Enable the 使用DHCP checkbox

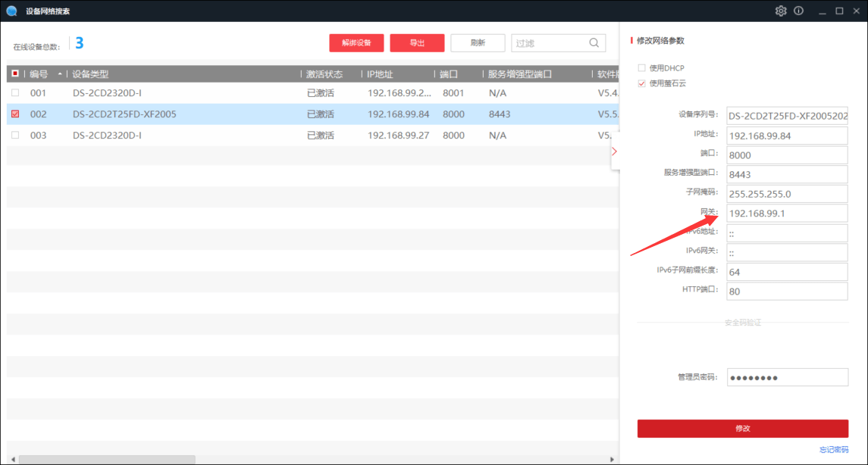tap(642, 68)
